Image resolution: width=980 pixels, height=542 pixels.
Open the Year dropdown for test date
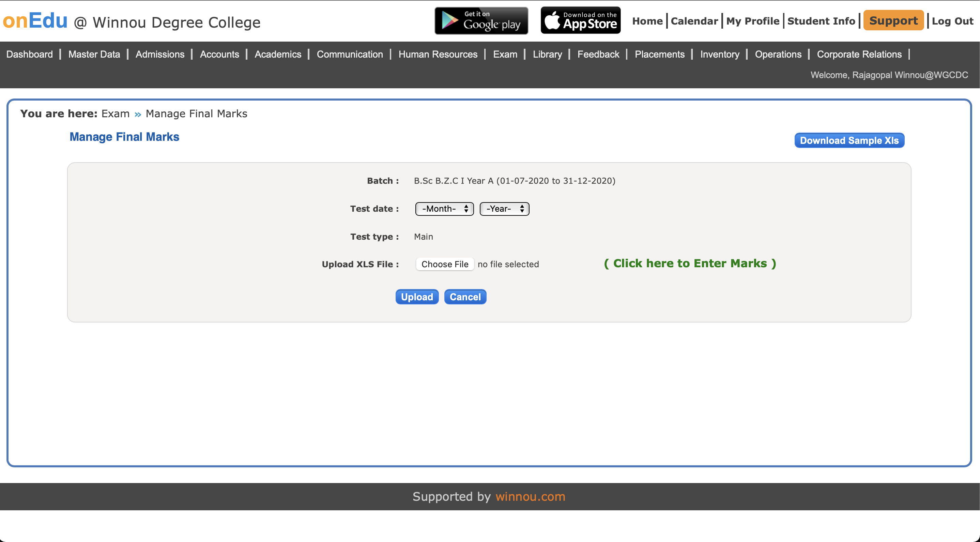click(x=504, y=209)
